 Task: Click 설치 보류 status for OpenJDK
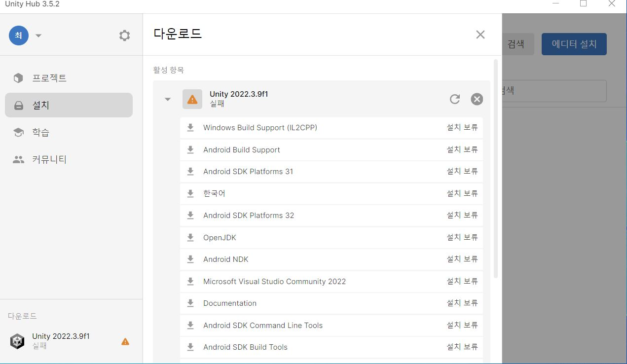coord(462,237)
